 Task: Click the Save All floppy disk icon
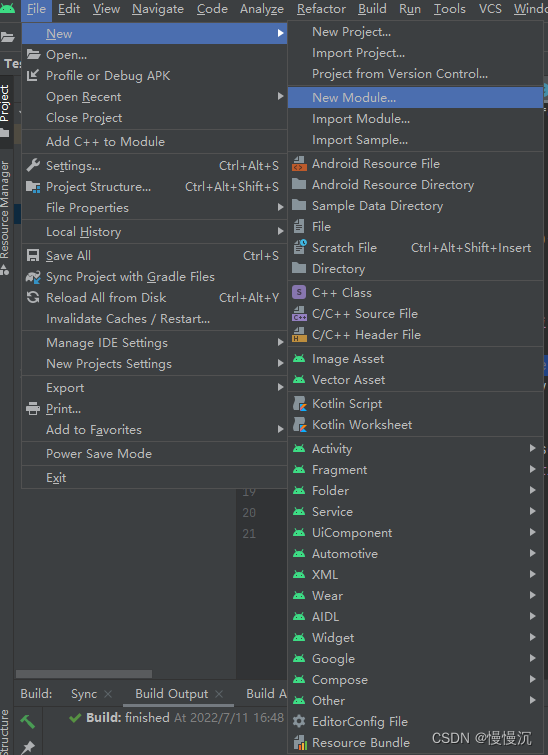(33, 256)
